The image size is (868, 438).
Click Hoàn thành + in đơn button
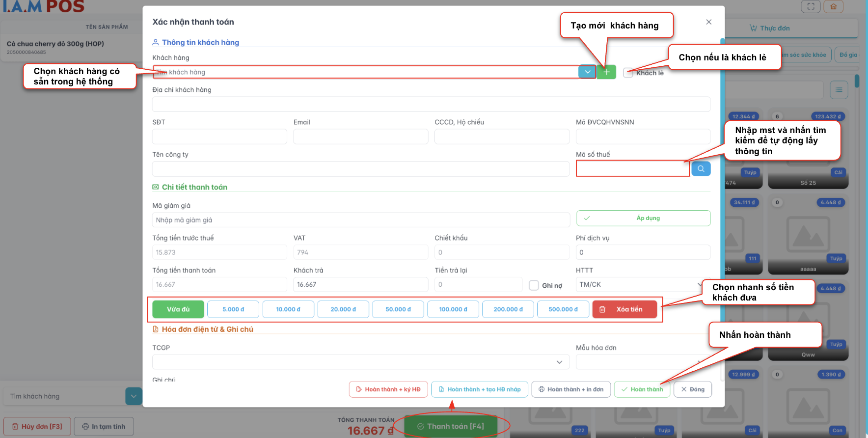(x=570, y=389)
